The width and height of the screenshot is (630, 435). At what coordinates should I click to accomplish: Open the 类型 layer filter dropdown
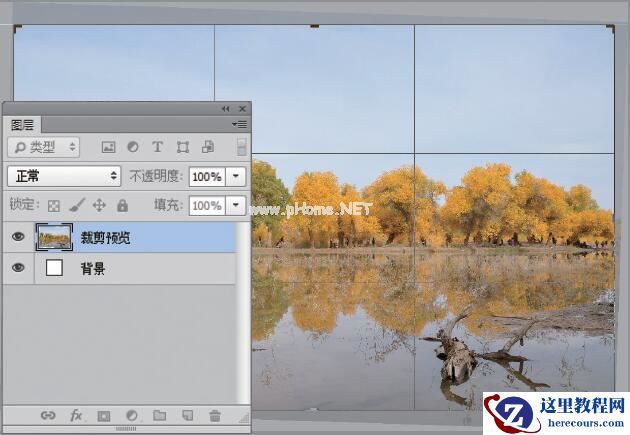tap(44, 147)
